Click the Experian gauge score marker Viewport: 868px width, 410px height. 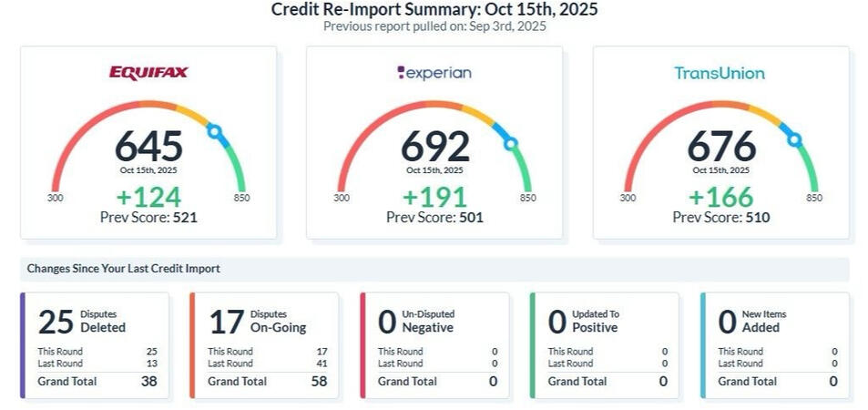pyautogui.click(x=511, y=143)
